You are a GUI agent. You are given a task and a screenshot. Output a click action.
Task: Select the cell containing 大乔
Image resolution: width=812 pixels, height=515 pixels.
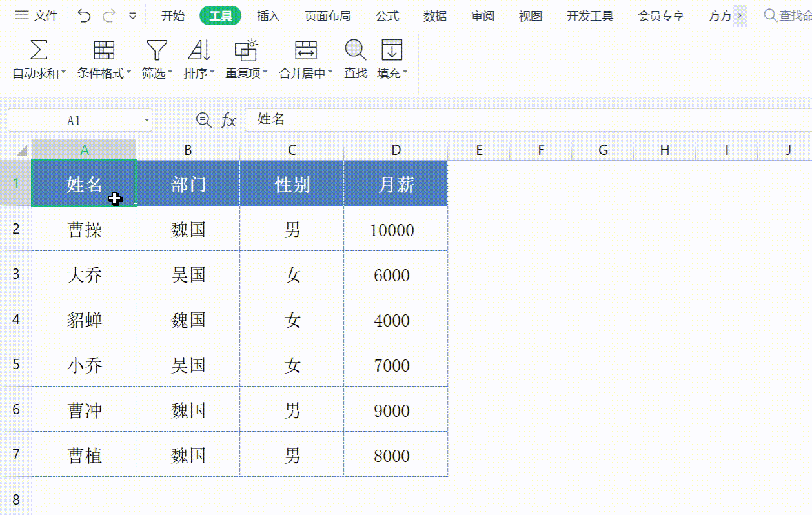click(84, 274)
